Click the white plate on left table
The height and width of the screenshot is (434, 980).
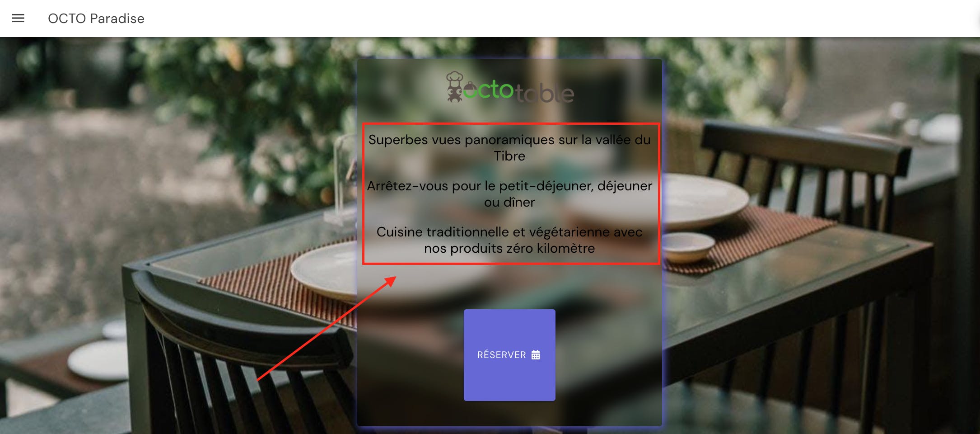coord(324,270)
